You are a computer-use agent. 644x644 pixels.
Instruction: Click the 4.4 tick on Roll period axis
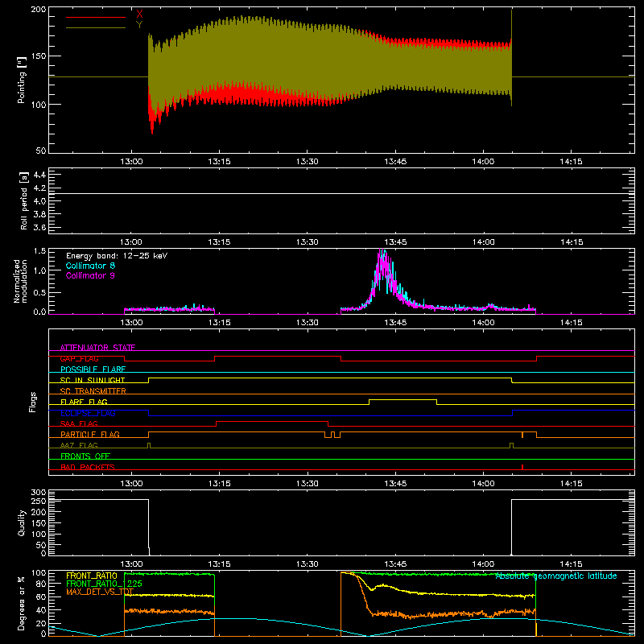click(39, 175)
